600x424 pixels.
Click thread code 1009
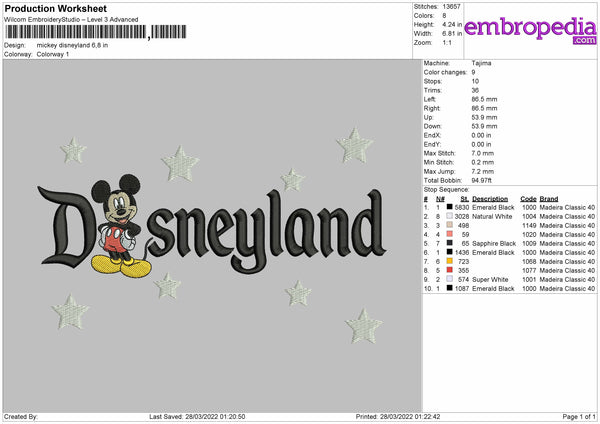tap(529, 243)
